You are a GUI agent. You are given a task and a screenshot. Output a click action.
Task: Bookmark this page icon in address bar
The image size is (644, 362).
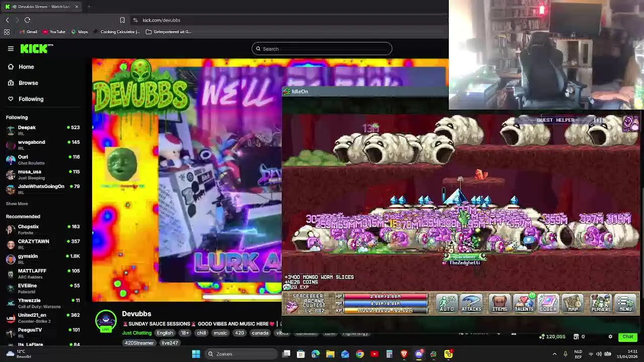point(122,20)
